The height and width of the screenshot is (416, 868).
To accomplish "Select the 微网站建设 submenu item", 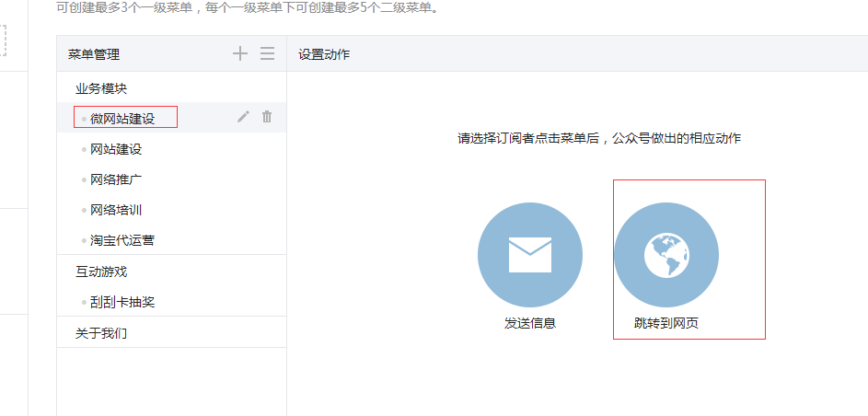I will 171,118.
